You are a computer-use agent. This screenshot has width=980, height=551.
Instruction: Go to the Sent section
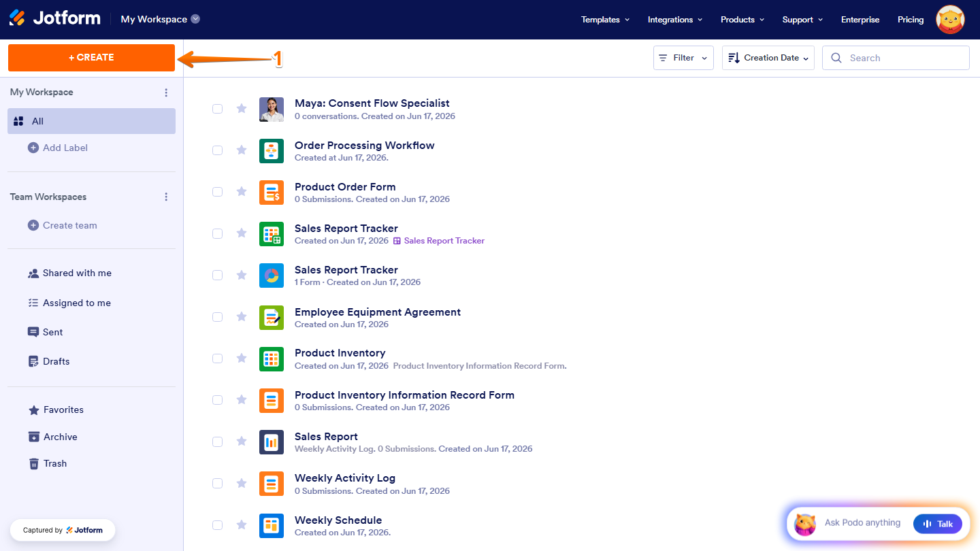pos(45,332)
